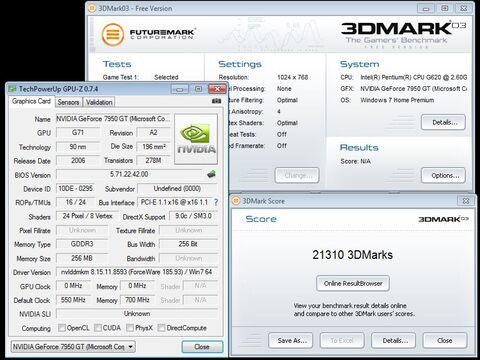Viewport: 480px width, 360px height.
Task: Enable the OpenCL checkbox
Action: point(62,328)
